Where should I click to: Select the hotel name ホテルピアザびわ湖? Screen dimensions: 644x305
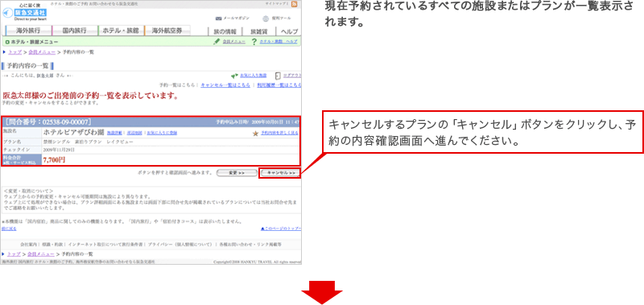(x=73, y=133)
